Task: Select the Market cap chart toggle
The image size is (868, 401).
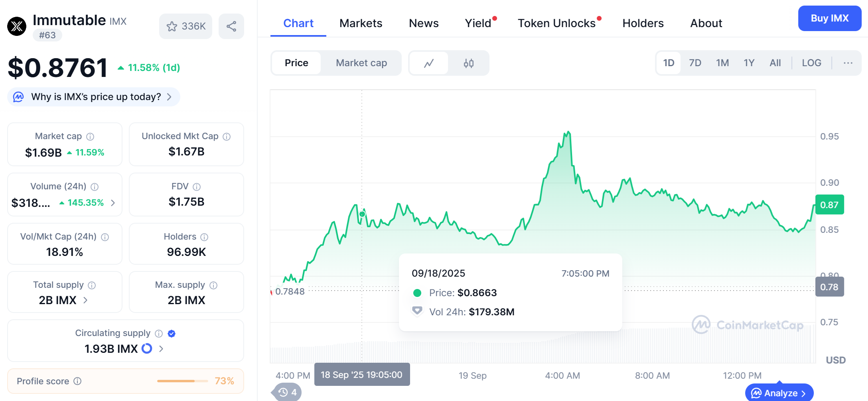Action: [x=361, y=63]
